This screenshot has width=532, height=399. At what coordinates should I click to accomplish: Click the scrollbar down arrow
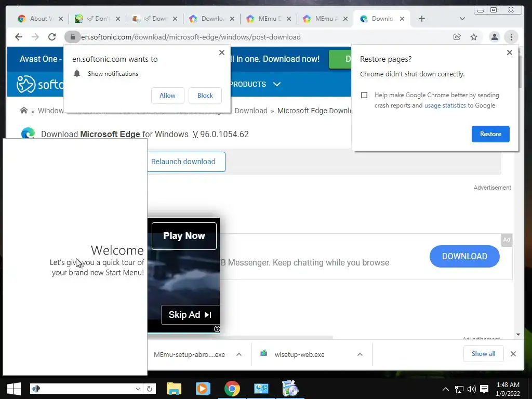point(518,335)
